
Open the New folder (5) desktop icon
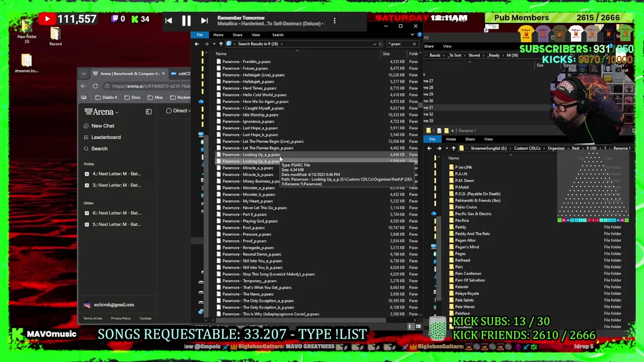[x=27, y=31]
